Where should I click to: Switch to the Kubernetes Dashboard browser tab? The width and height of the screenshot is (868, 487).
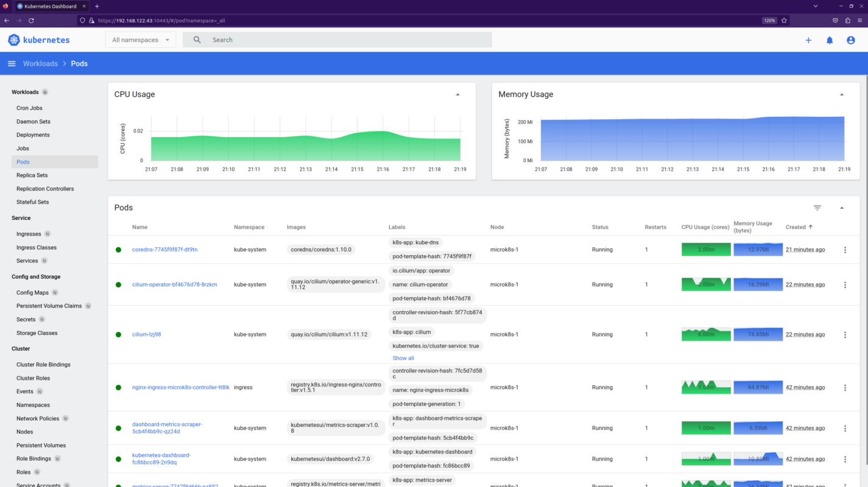(x=49, y=6)
